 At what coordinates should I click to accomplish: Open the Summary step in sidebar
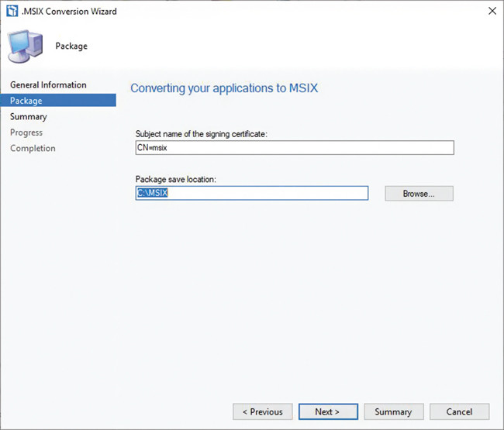point(29,117)
